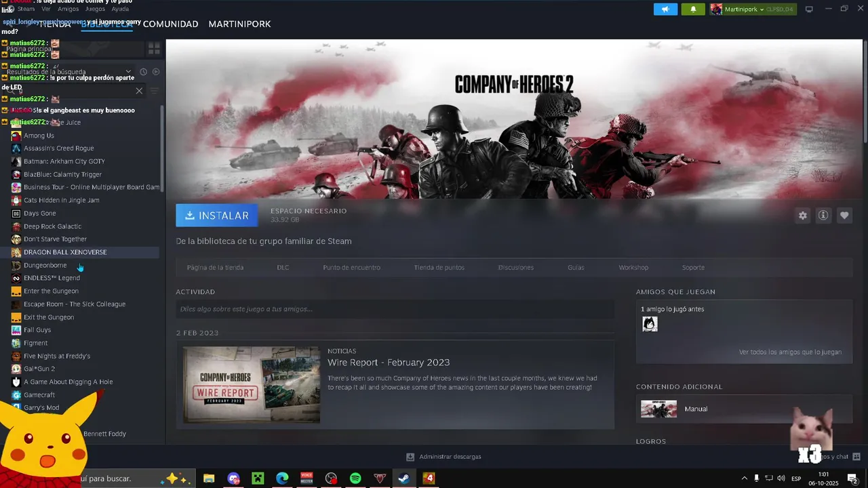The image size is (868, 488).
Task: Open Ver todos los amigos que lo juegan
Action: coord(790,352)
